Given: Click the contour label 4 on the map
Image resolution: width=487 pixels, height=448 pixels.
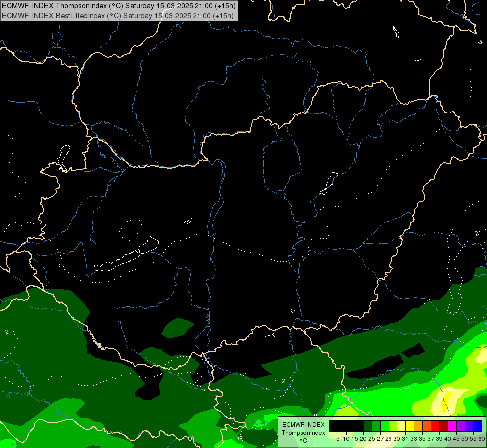Looking at the screenshot, I should (481, 42).
